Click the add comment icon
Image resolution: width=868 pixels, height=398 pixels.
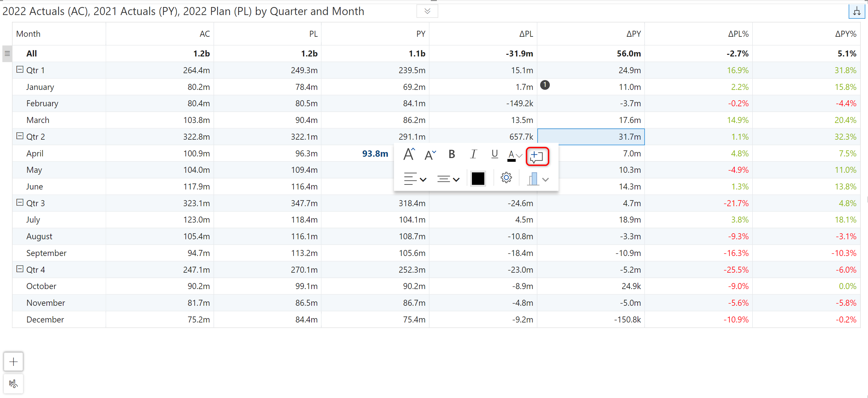tap(537, 156)
